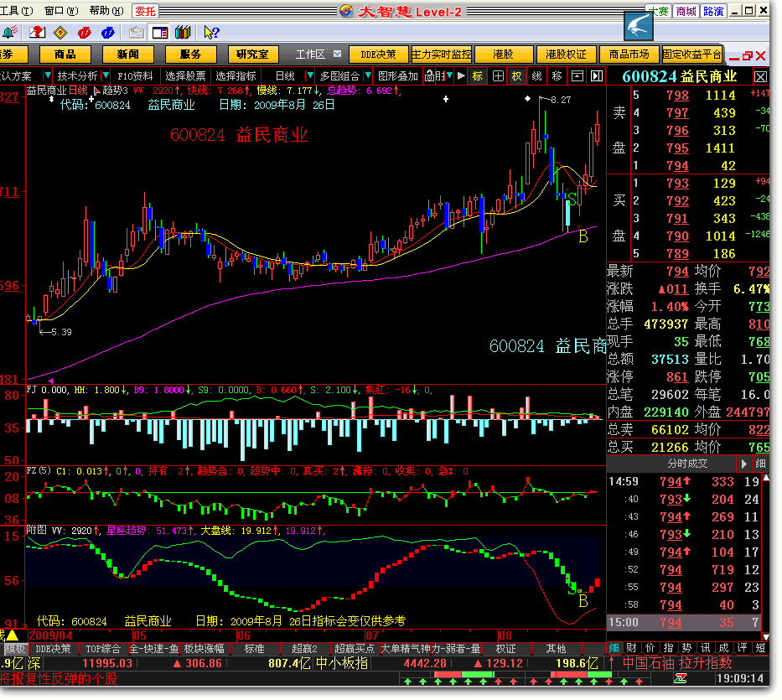Open the alert bell icon in toolbar

coord(9,33)
